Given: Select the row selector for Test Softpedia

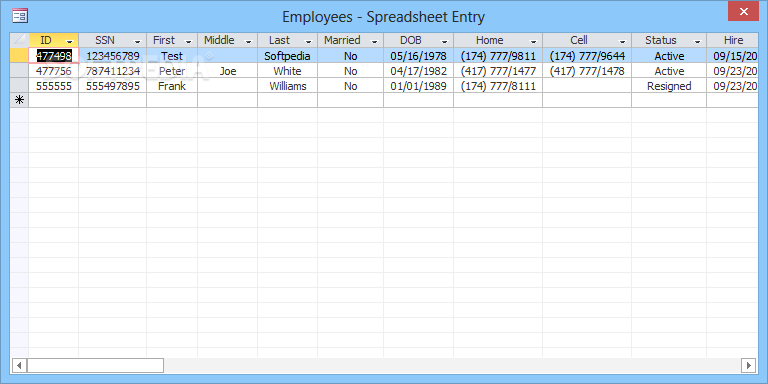Looking at the screenshot, I should (20, 56).
